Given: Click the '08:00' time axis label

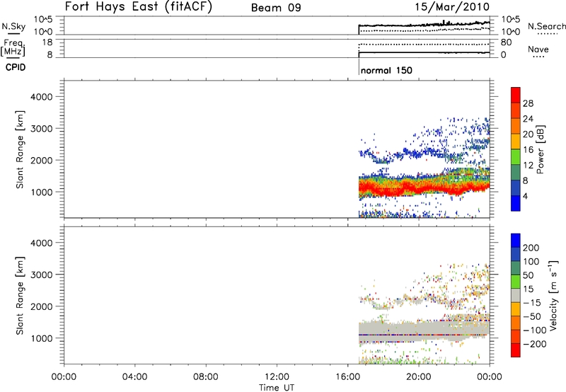Looking at the screenshot, I should pyautogui.click(x=206, y=377).
